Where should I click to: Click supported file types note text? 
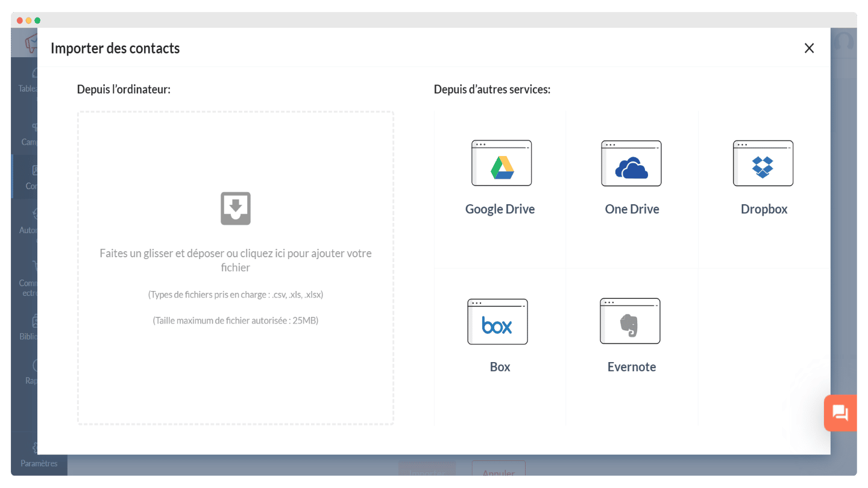pos(236,295)
